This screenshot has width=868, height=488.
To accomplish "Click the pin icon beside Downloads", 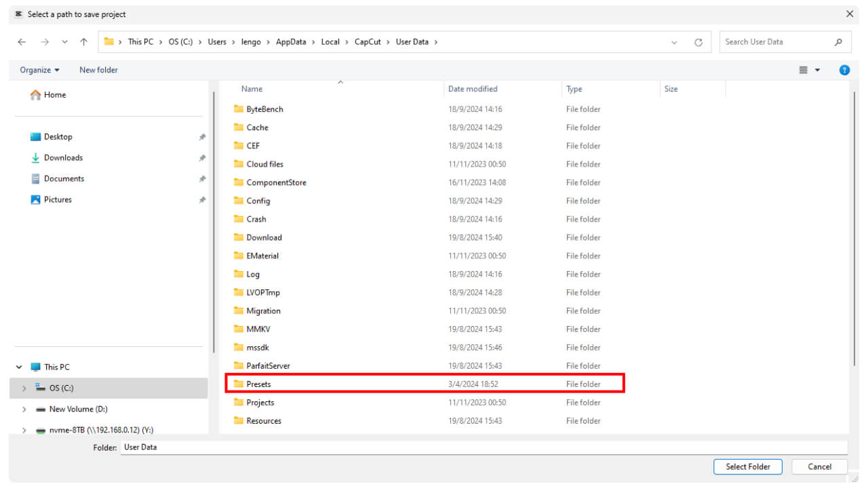I will pyautogui.click(x=202, y=158).
